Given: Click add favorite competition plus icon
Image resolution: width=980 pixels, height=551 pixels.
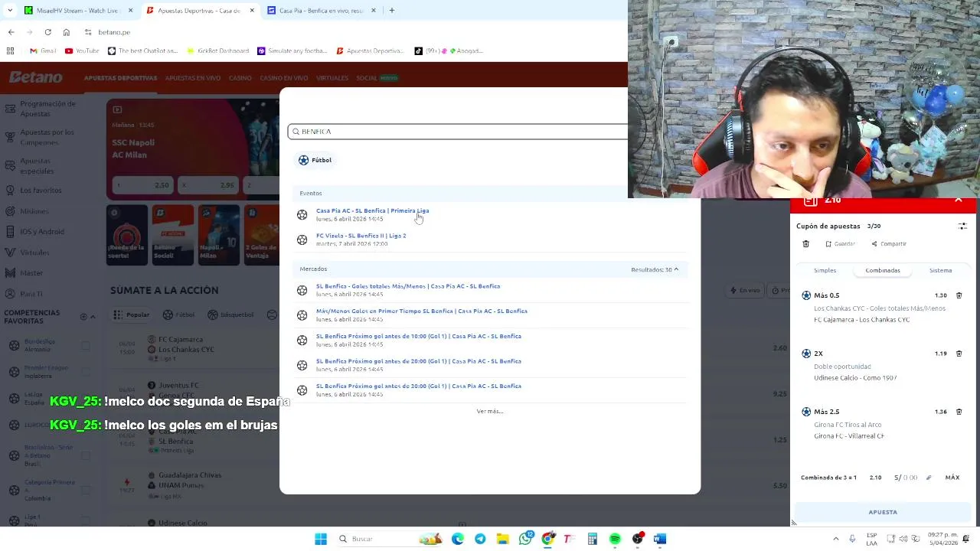Looking at the screenshot, I should [83, 317].
